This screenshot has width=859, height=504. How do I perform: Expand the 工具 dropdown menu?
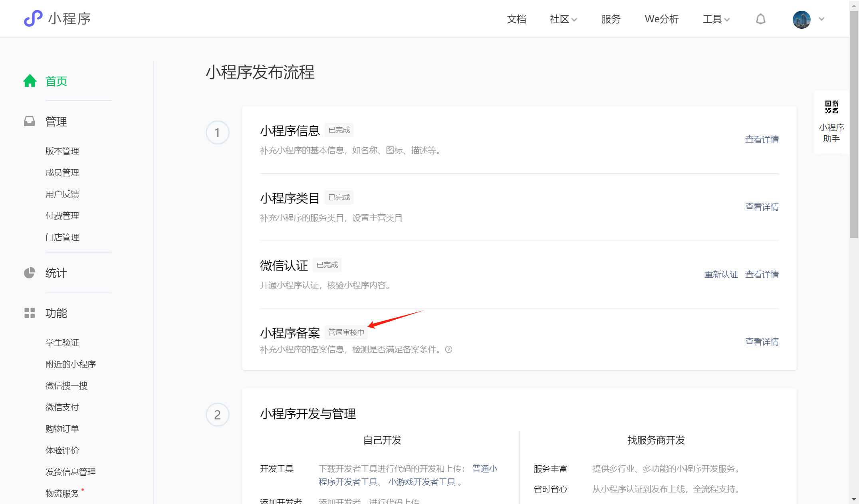point(716,19)
